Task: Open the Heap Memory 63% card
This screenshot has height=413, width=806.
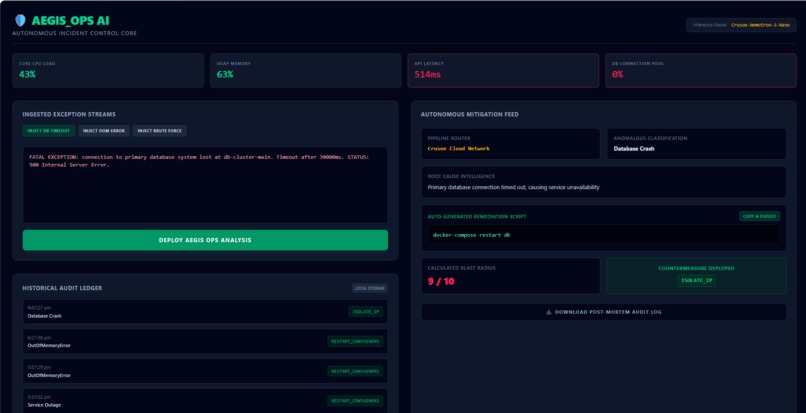Action: point(305,70)
